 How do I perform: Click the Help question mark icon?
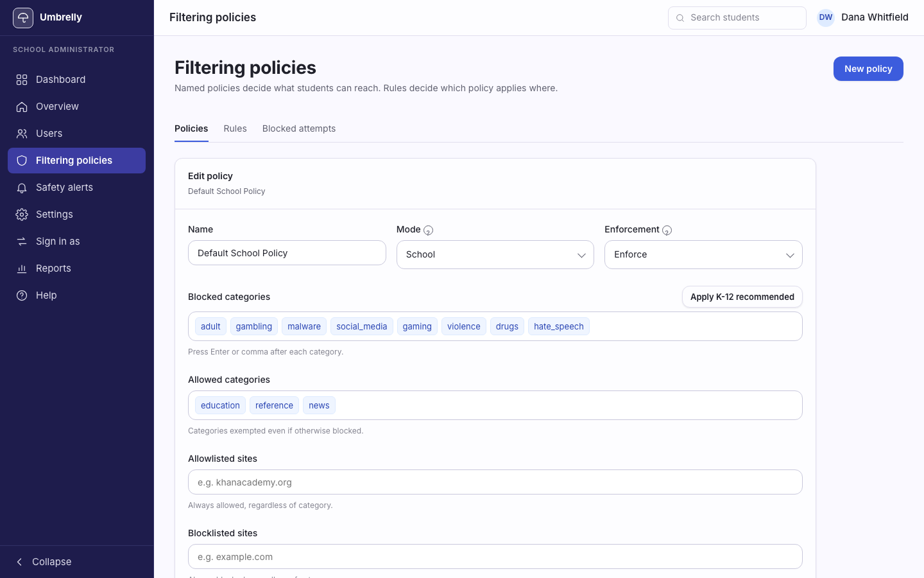click(x=22, y=295)
